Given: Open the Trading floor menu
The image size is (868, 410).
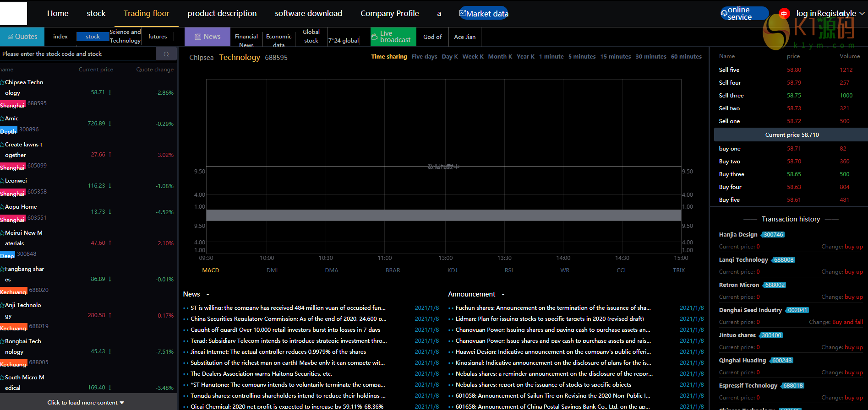Looking at the screenshot, I should (146, 13).
